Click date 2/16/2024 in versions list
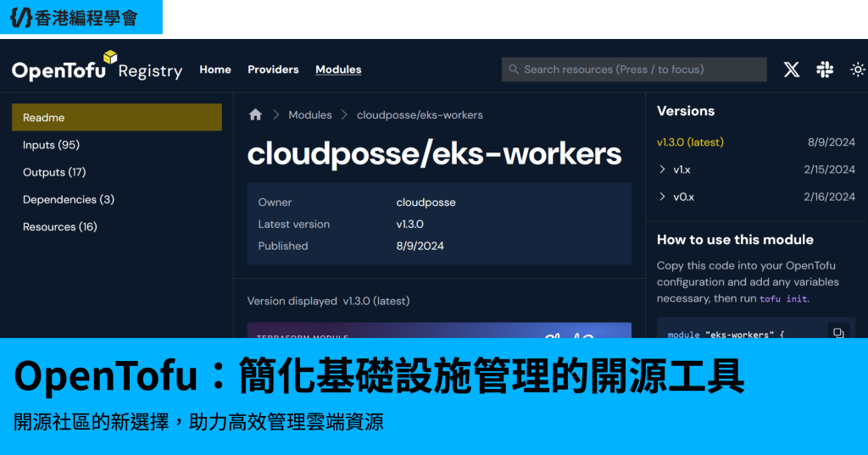This screenshot has width=868, height=455. click(x=829, y=197)
